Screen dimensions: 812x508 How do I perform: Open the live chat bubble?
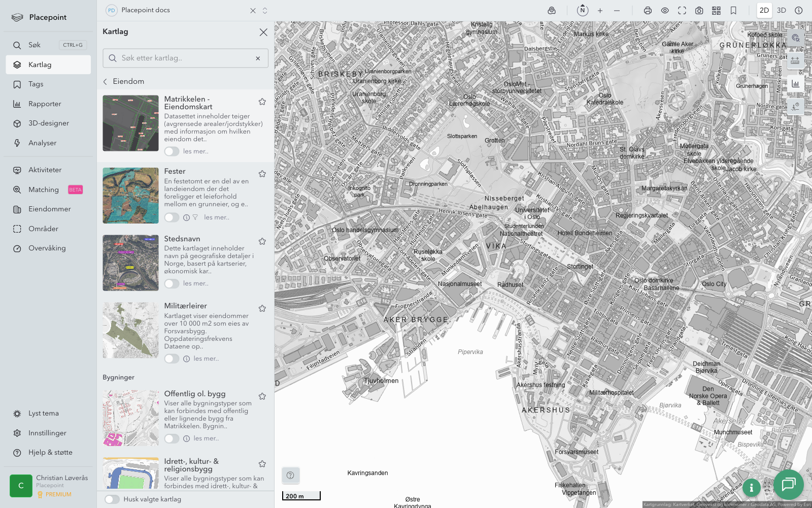coord(788,484)
